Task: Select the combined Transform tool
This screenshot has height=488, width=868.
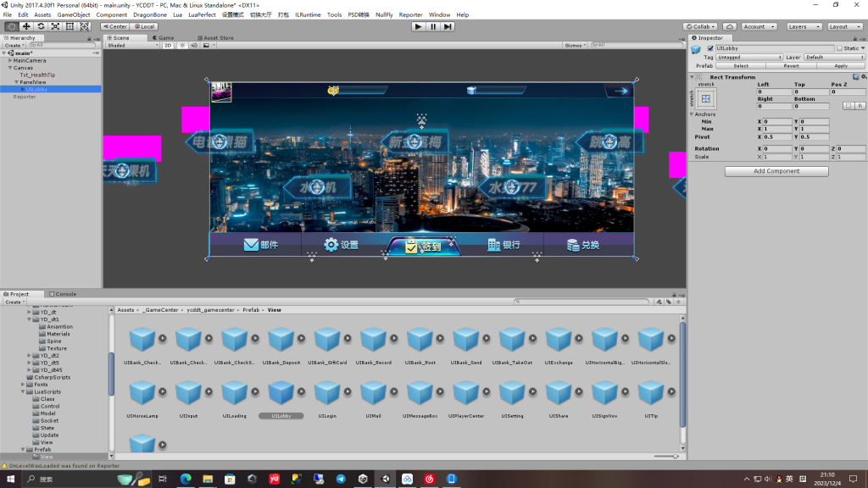Action: [x=84, y=26]
